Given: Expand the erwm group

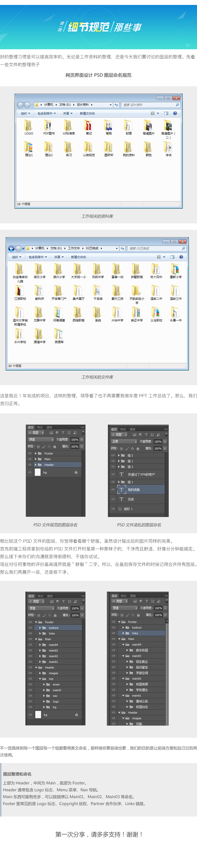Looking at the screenshot, I should point(44,684).
